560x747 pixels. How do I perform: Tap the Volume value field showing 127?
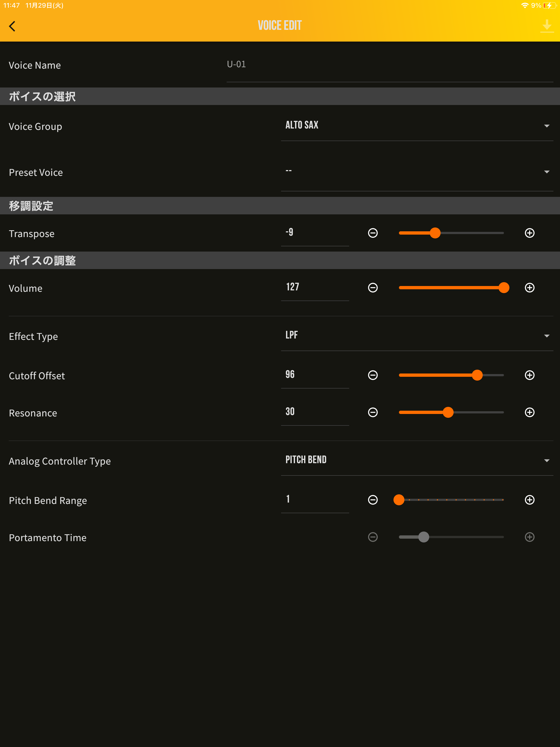coord(314,287)
